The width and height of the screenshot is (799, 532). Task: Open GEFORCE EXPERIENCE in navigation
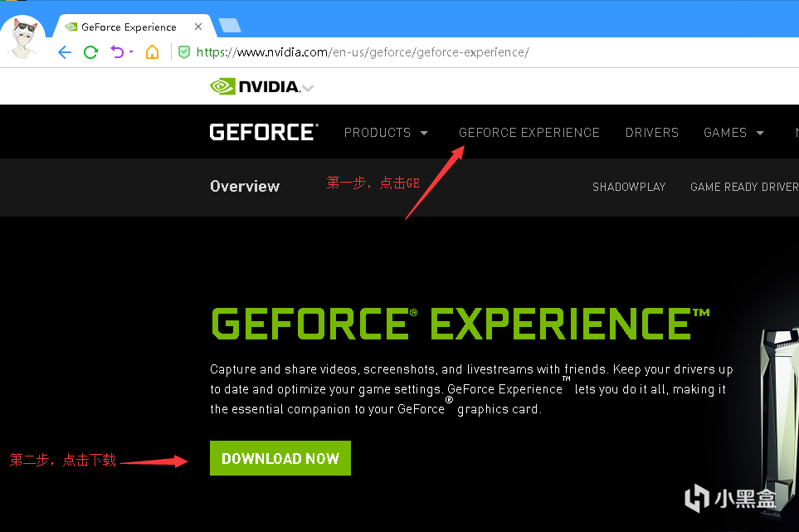(x=529, y=133)
